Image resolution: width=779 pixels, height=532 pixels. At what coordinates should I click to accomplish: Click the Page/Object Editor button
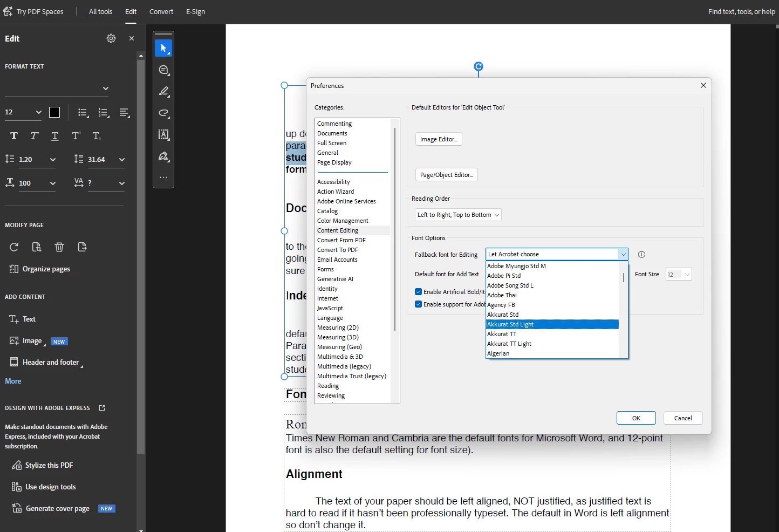[x=447, y=175]
